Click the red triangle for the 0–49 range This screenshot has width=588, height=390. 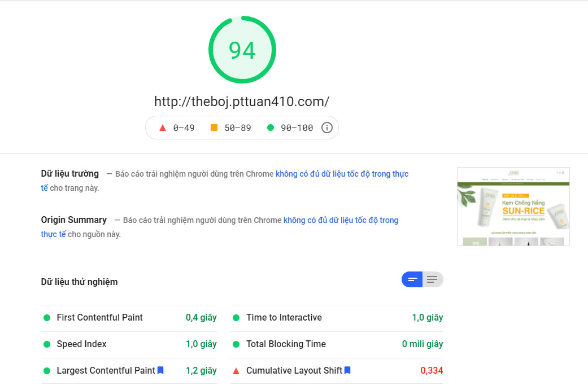(163, 128)
